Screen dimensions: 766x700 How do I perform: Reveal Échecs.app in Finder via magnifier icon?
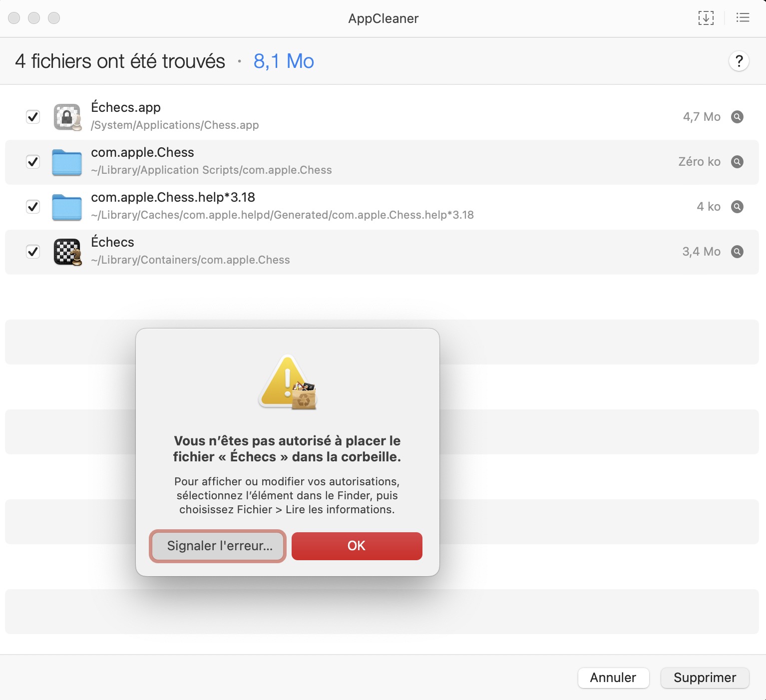pos(737,117)
